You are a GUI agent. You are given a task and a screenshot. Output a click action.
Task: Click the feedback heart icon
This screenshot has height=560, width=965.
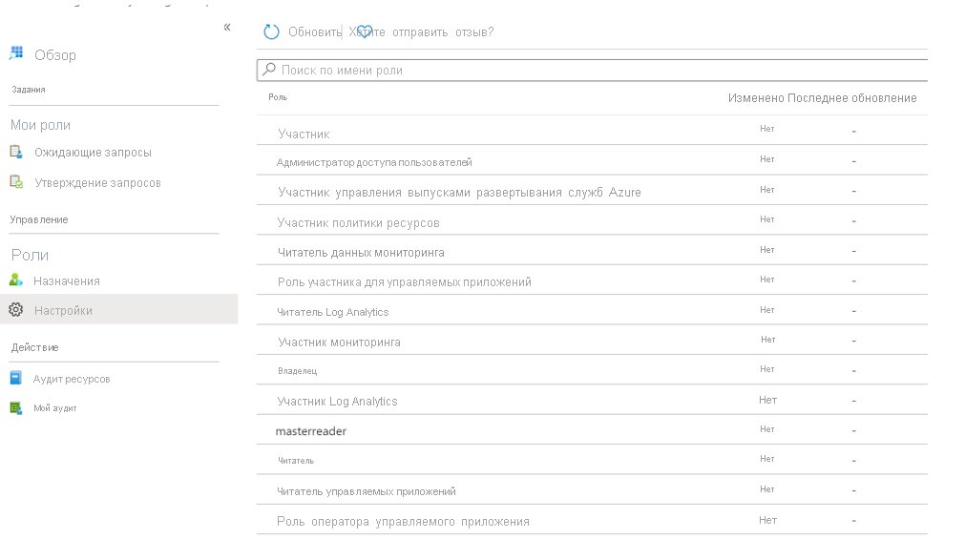(365, 32)
